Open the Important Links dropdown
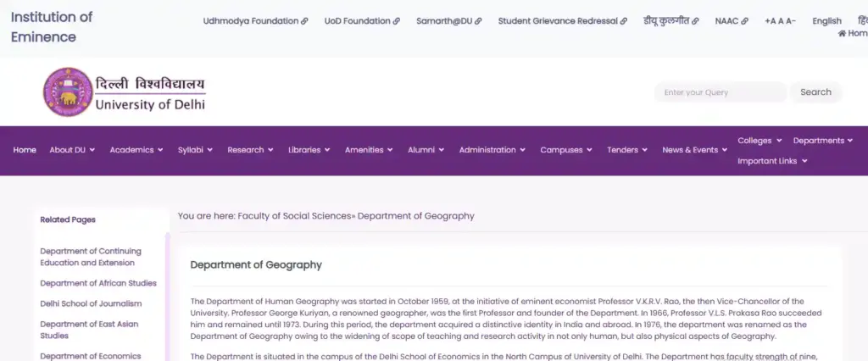Image resolution: width=868 pixels, height=361 pixels. click(x=771, y=161)
